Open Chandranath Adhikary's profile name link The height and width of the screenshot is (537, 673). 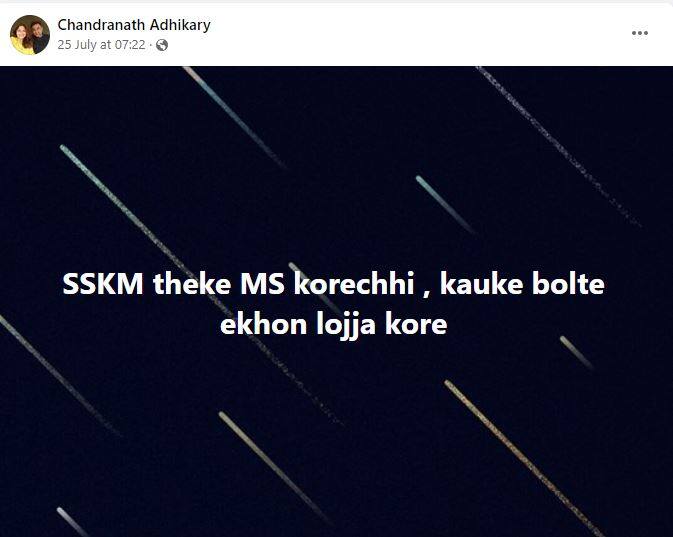click(134, 25)
